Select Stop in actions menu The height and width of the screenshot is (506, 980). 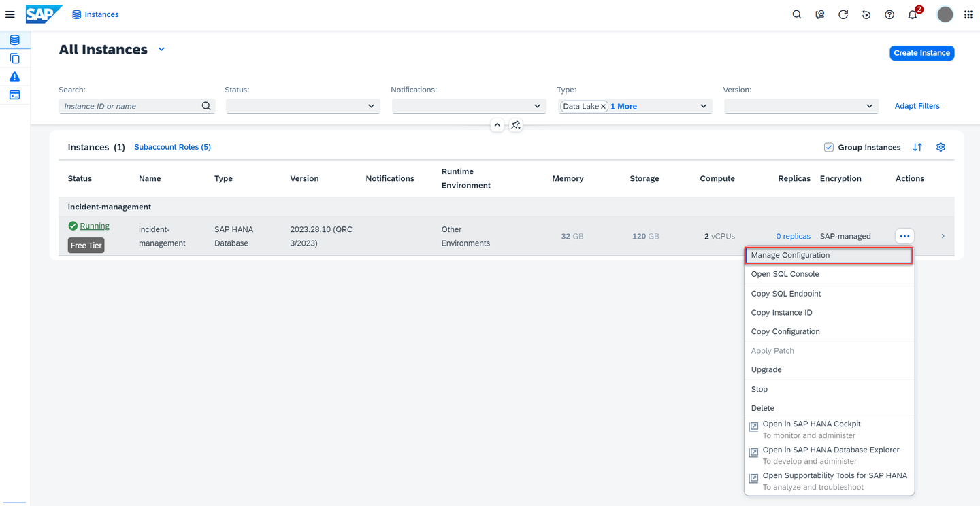(829, 389)
